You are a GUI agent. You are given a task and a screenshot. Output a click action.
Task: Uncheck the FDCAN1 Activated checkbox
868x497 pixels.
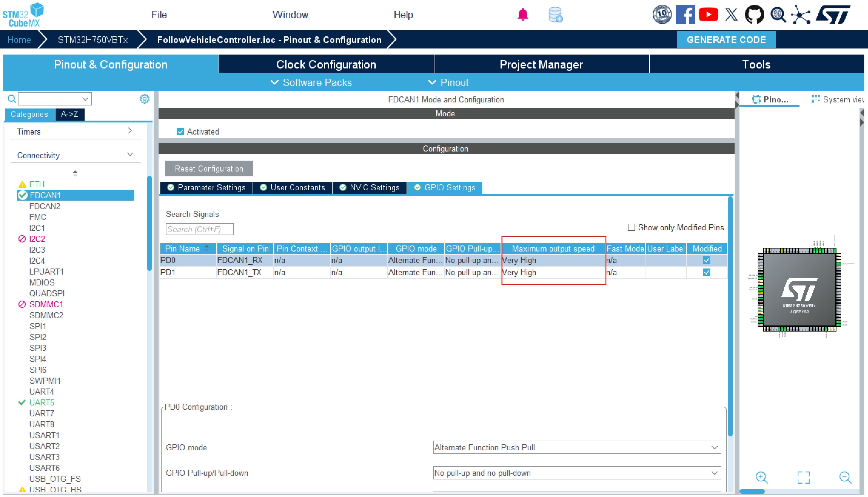[180, 132]
